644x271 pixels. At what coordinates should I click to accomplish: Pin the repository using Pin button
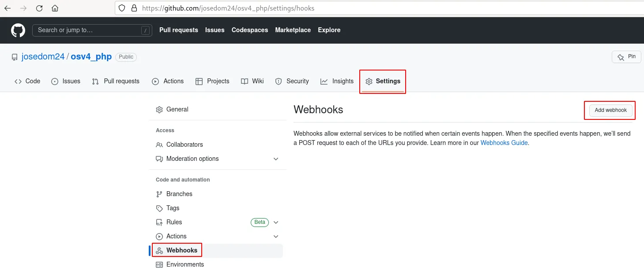click(x=626, y=57)
